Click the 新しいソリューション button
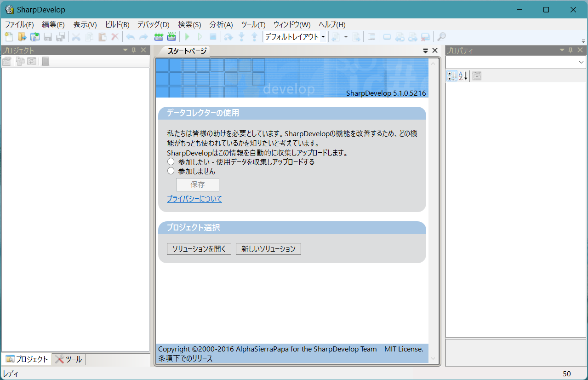 268,249
